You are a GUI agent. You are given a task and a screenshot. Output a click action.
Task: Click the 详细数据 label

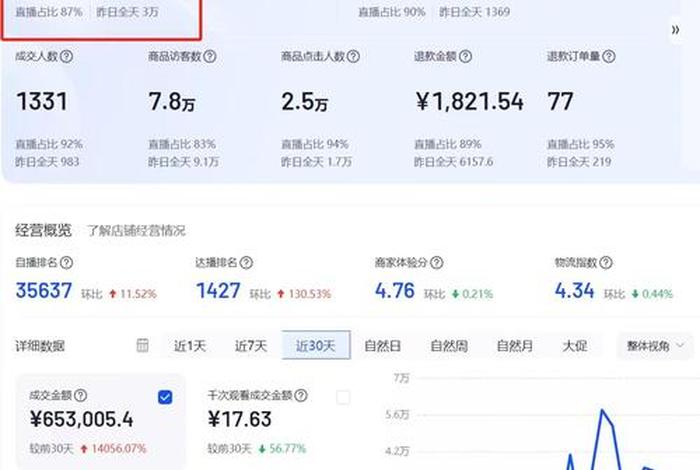coord(40,346)
